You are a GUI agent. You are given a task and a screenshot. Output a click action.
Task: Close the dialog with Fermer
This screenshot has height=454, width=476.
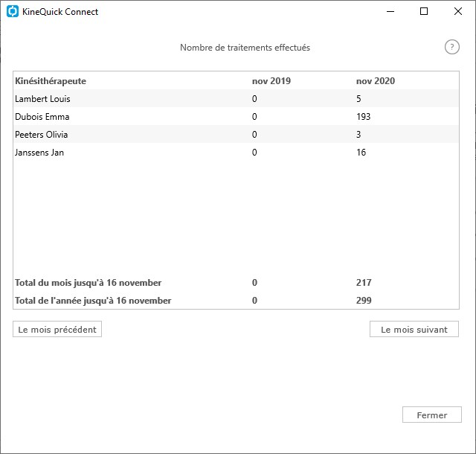coord(431,415)
